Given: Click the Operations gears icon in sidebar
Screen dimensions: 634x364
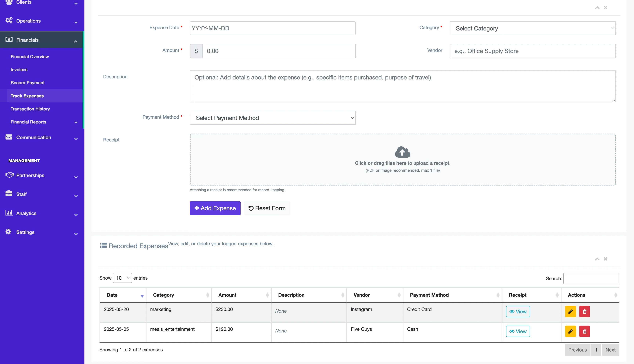Looking at the screenshot, I should coord(9,21).
